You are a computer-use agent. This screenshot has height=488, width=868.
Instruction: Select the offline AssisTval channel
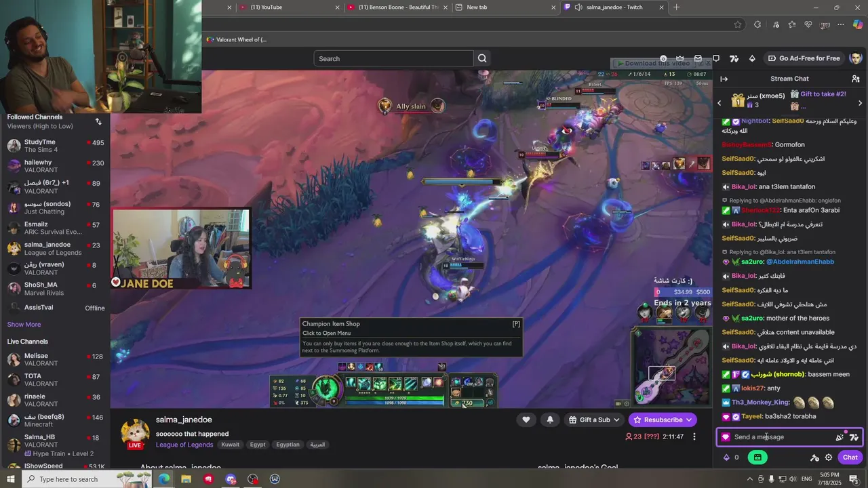tap(55, 308)
